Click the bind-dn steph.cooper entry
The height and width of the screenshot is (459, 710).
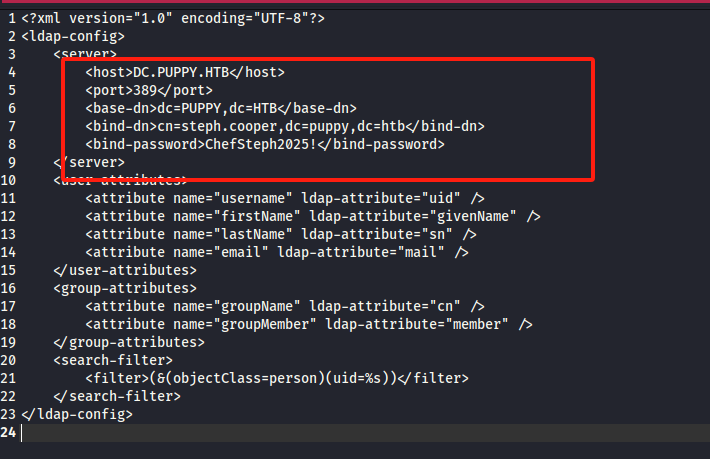point(285,126)
